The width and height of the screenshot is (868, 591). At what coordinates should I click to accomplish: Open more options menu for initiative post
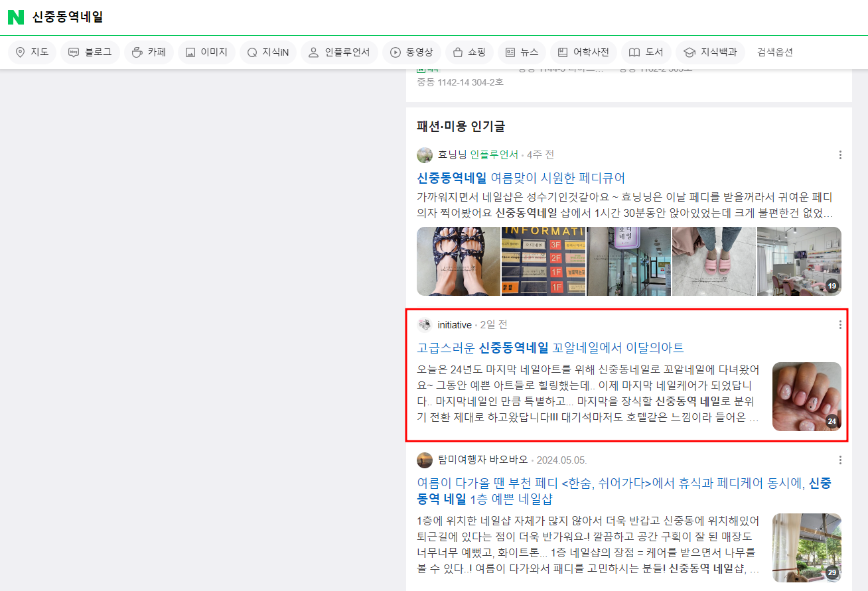point(840,324)
